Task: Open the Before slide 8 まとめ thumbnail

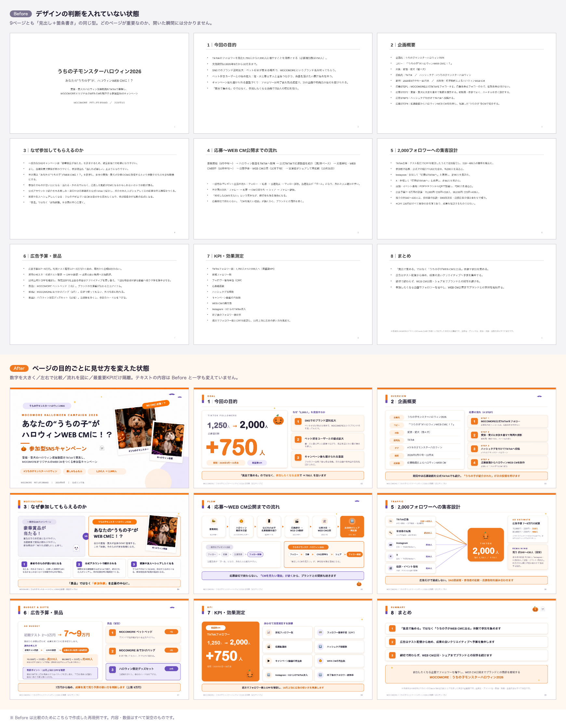Action: 466,294
